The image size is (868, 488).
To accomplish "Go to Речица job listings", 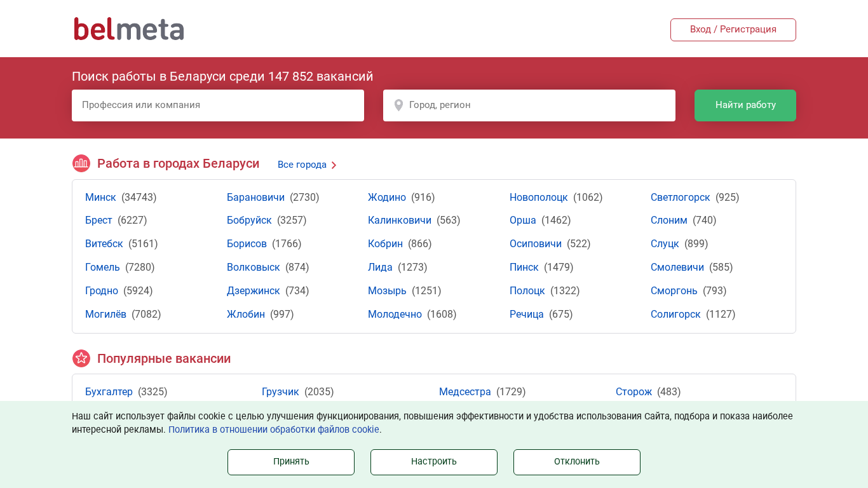I will 527,315.
